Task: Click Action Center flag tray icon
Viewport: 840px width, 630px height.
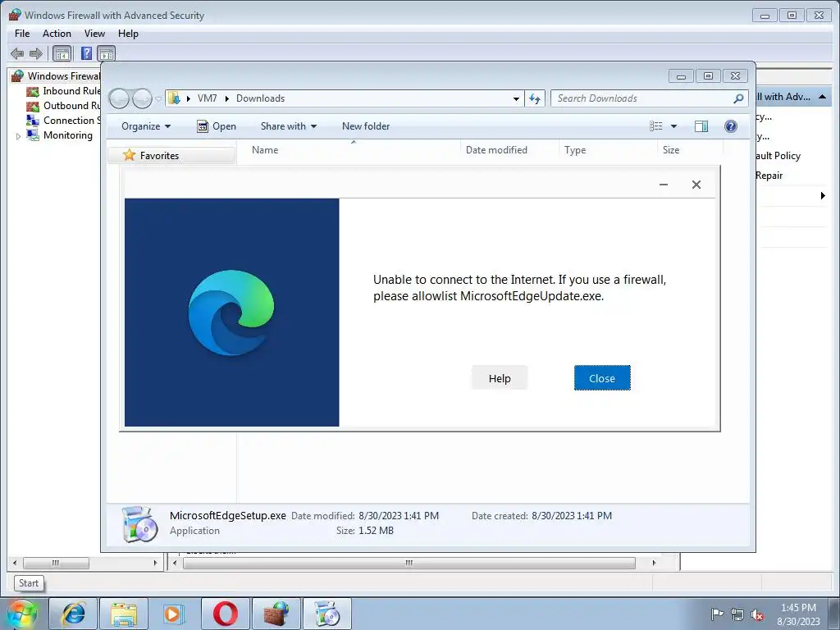Action: pyautogui.click(x=717, y=614)
